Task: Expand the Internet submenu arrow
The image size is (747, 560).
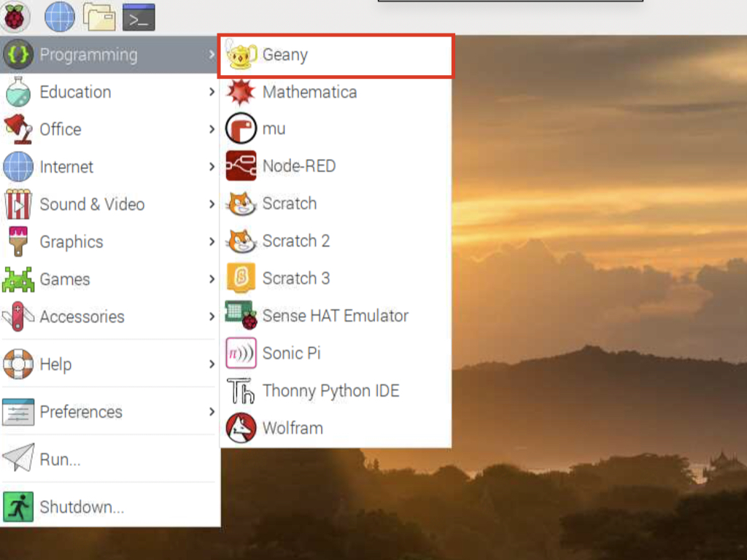Action: pyautogui.click(x=212, y=167)
